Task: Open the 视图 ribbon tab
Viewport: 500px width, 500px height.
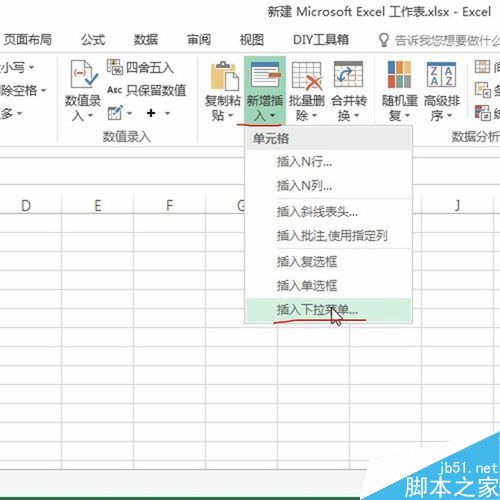Action: point(252,40)
